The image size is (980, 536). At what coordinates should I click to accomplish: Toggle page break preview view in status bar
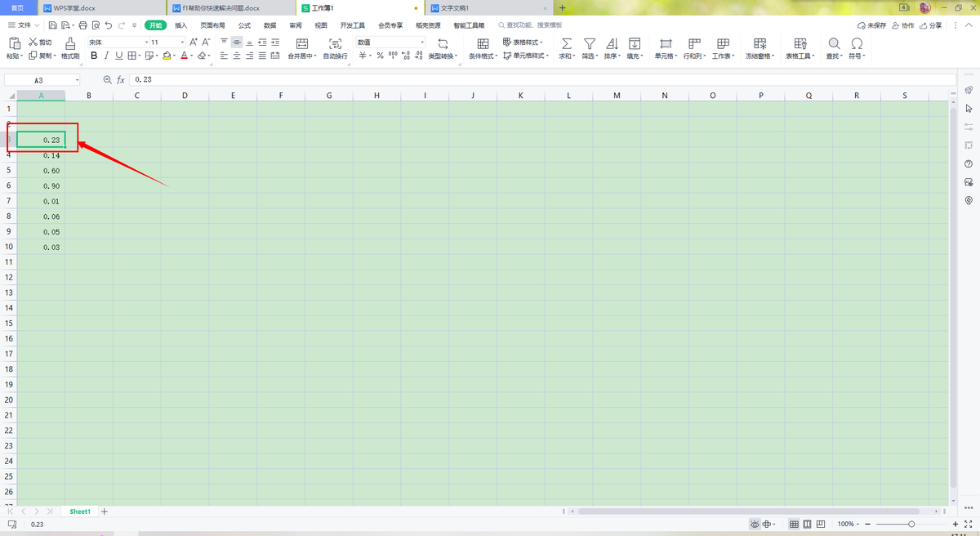tap(821, 524)
